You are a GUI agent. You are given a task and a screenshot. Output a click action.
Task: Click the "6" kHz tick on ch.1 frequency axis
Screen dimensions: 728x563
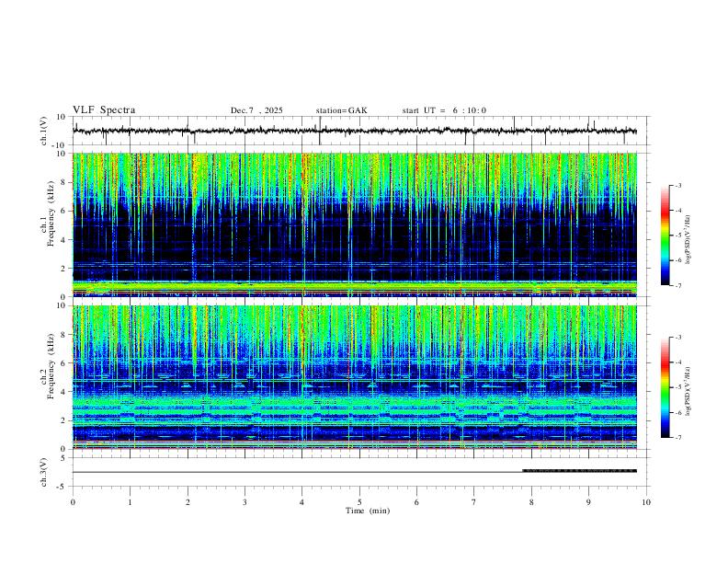64,211
